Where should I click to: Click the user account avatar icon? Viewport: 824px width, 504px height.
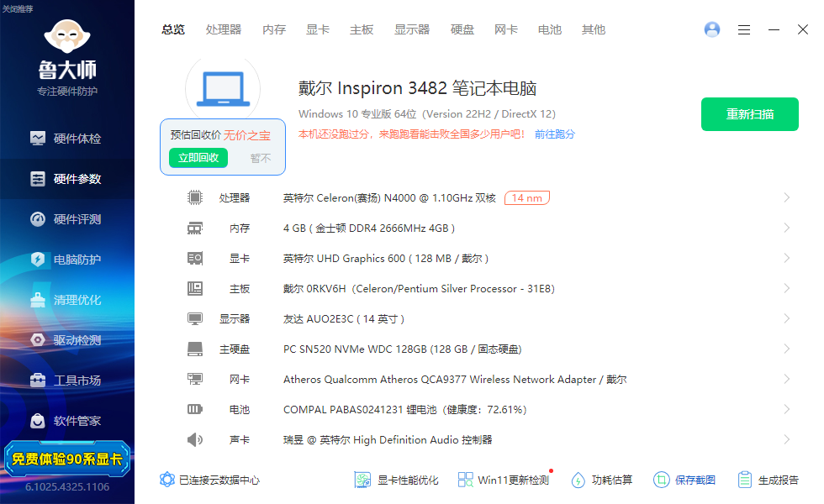click(712, 29)
